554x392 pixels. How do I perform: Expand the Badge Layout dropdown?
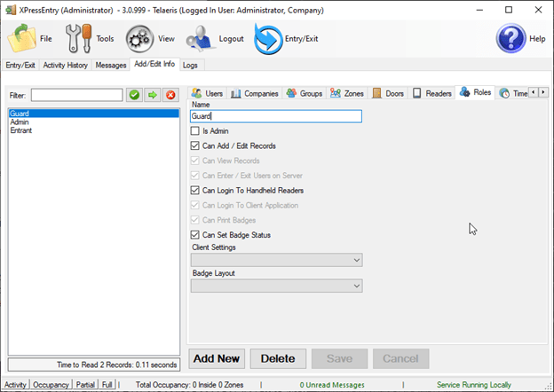click(x=277, y=286)
